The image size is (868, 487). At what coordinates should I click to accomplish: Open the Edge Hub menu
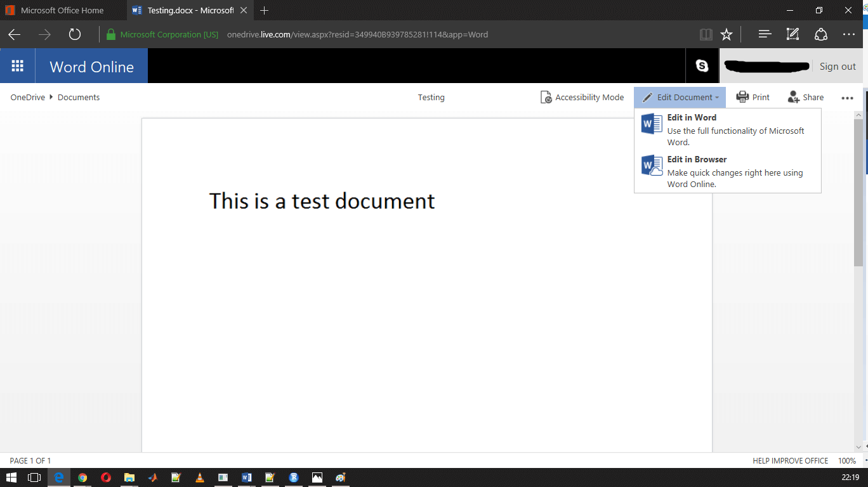click(x=765, y=34)
